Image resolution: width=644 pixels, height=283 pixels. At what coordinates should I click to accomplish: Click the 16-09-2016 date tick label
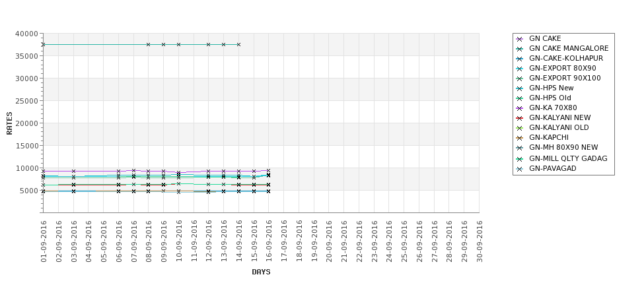269,241
